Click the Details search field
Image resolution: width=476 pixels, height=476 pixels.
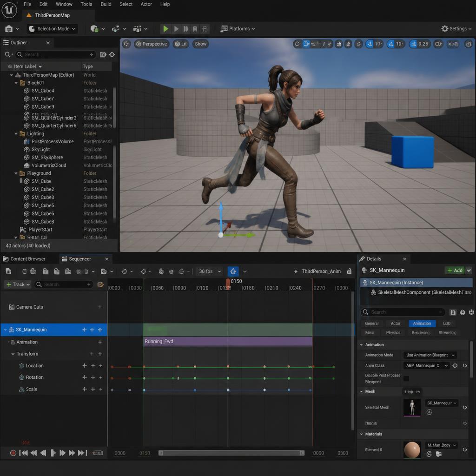403,312
